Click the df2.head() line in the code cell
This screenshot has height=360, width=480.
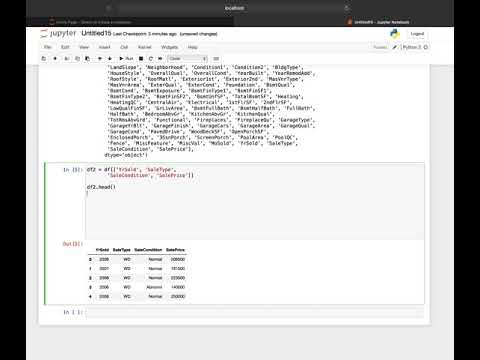click(x=101, y=187)
